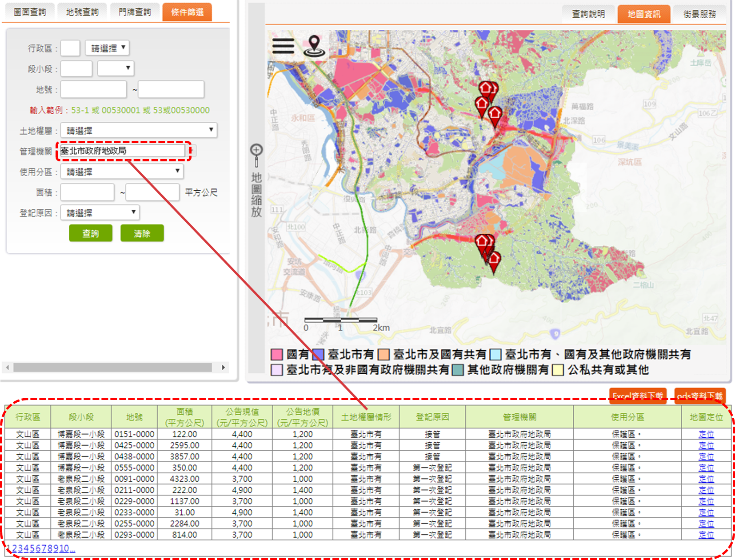
Task: Click left scroll arrow of horizontal scrollbar
Action: coord(7,368)
